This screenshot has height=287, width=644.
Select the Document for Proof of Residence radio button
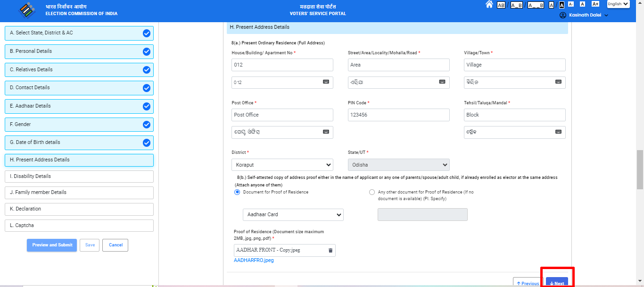(237, 192)
